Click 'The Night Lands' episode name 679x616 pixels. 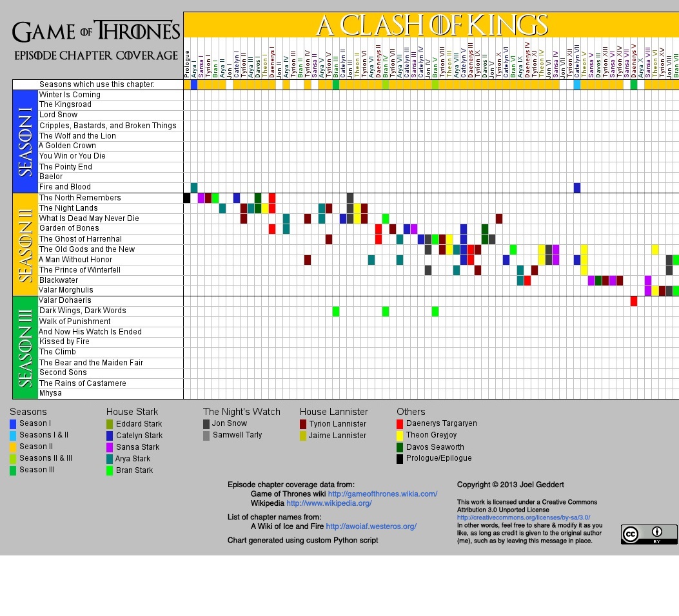68,208
